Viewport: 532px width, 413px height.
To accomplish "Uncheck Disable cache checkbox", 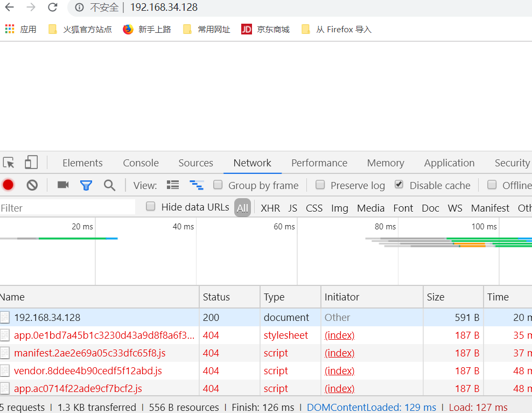I will pyautogui.click(x=399, y=185).
